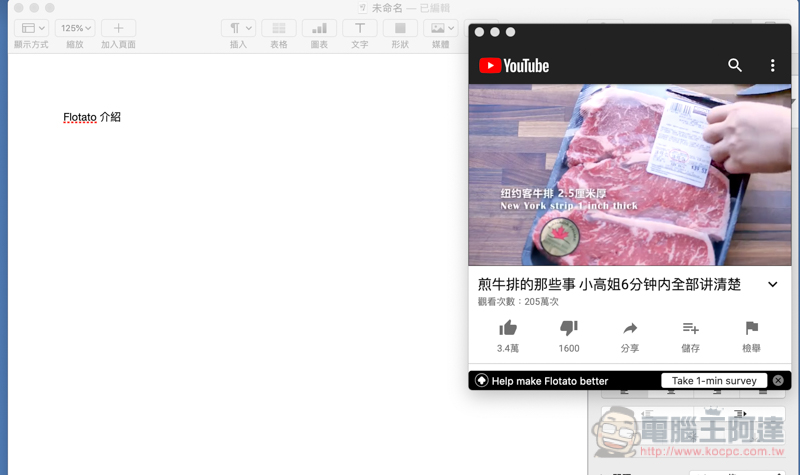Open the YouTube three-dot more menu
Viewport: 800px width, 475px height.
point(772,65)
